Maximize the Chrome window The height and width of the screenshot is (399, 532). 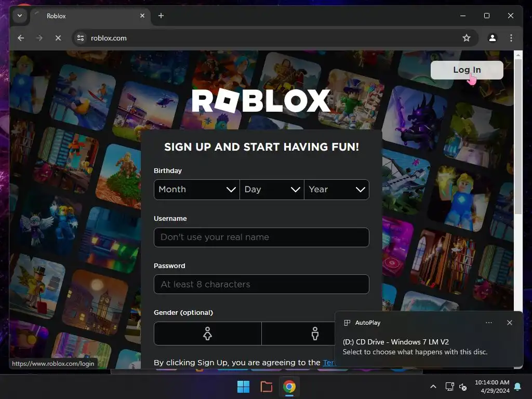486,16
